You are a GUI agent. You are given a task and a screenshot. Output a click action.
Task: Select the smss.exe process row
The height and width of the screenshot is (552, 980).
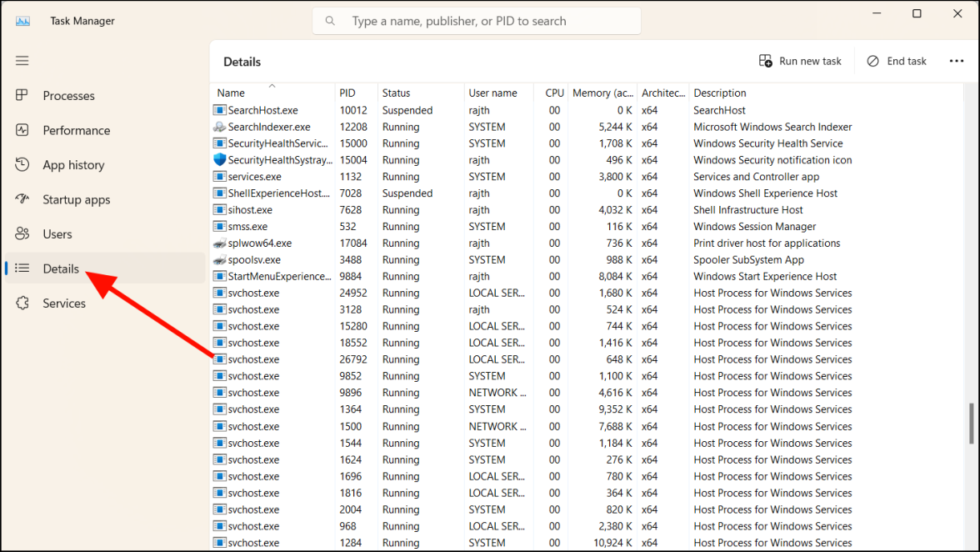[x=248, y=227]
